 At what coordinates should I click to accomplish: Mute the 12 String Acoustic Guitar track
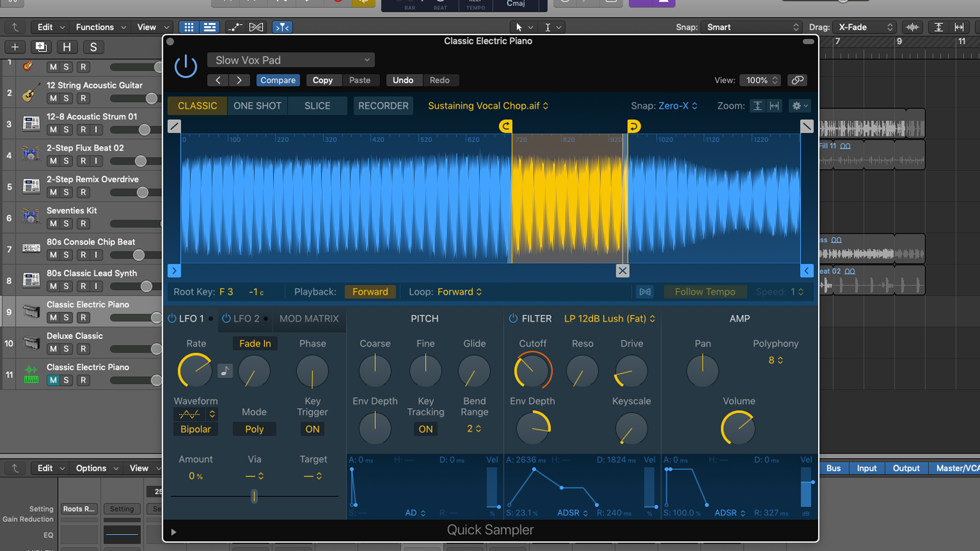tap(53, 98)
